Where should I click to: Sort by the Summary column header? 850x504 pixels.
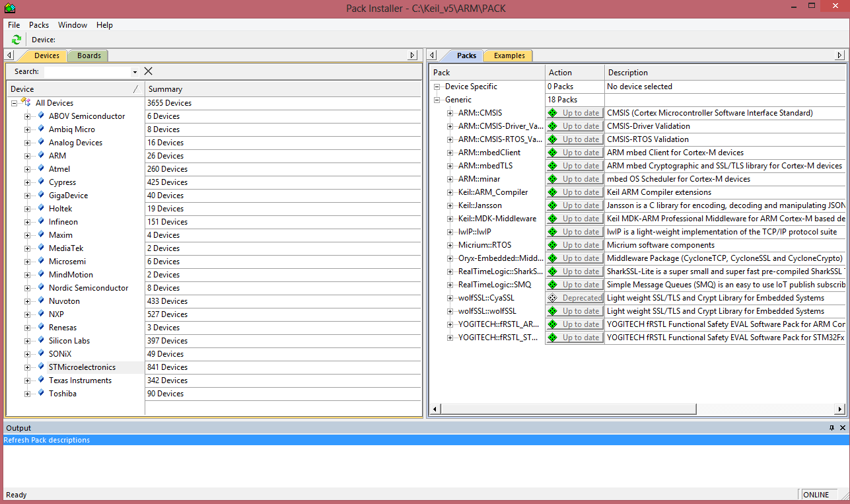coord(283,89)
